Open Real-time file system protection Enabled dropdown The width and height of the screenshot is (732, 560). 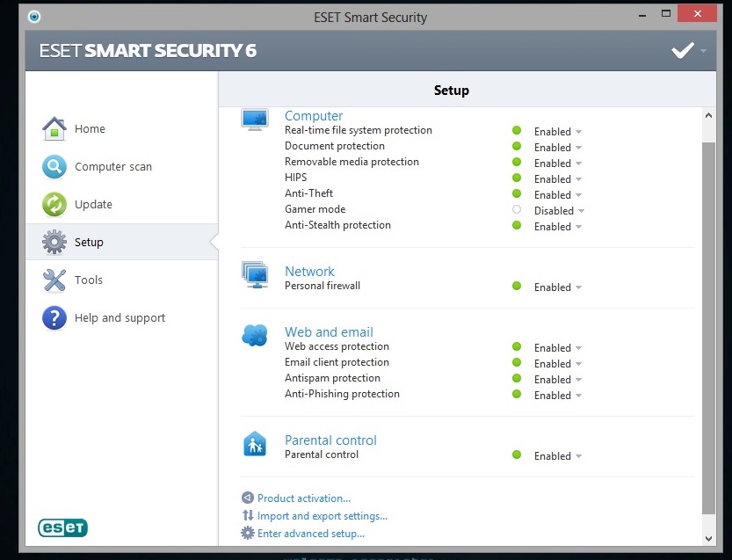[558, 132]
